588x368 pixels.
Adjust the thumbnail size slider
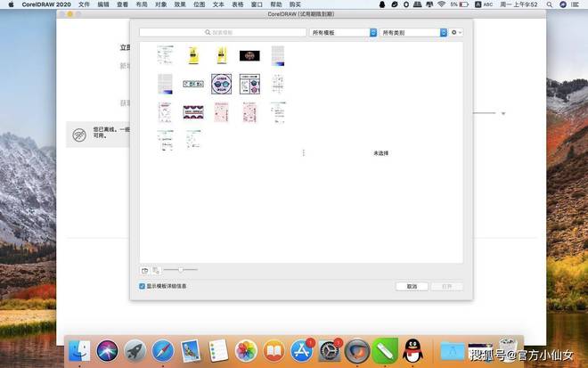180,270
